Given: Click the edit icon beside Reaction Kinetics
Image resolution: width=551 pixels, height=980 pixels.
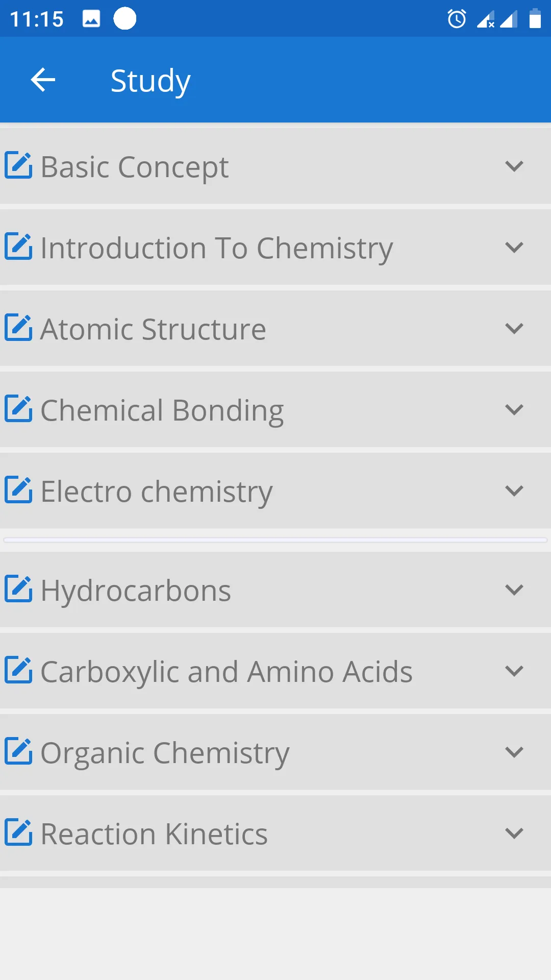Looking at the screenshot, I should [x=19, y=832].
